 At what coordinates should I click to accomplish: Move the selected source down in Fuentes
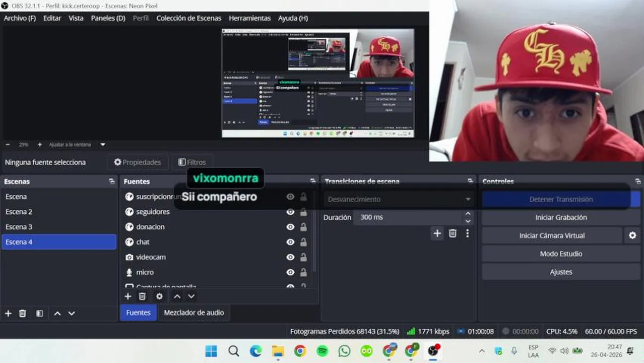pyautogui.click(x=191, y=296)
